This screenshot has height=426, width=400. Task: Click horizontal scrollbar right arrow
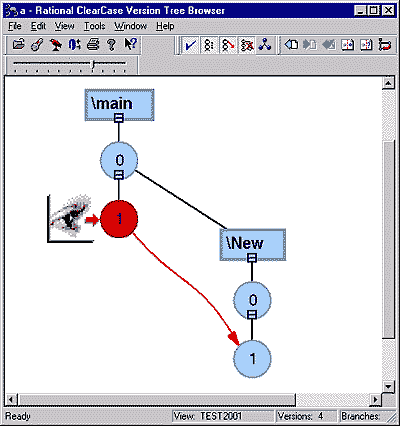(375, 399)
